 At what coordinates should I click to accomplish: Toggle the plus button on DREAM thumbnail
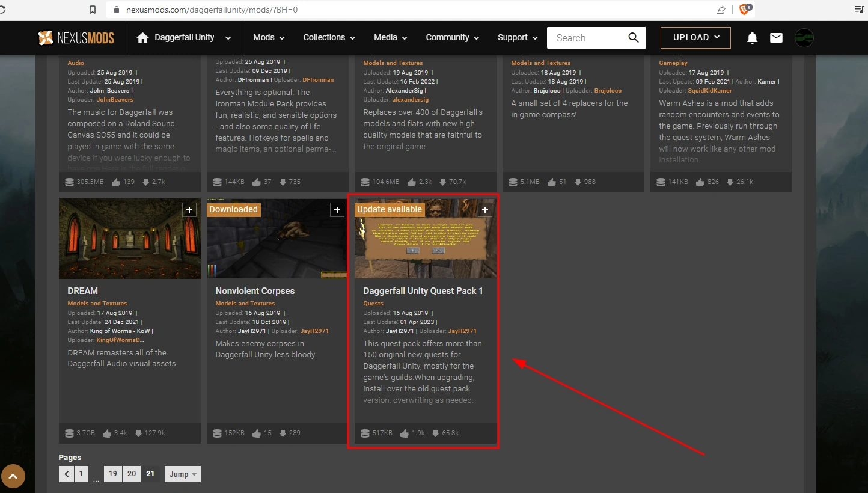click(189, 210)
